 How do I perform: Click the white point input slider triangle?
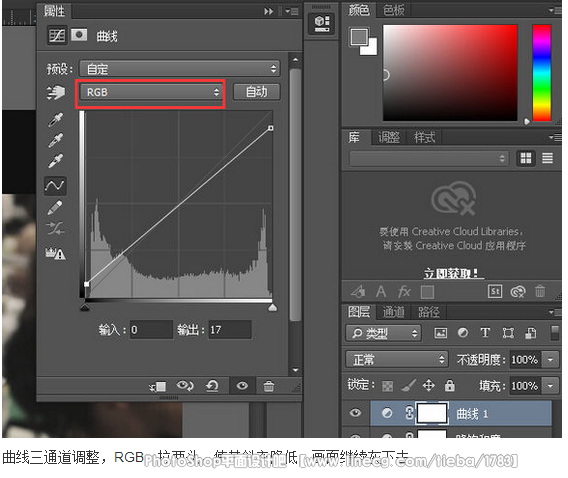pyautogui.click(x=272, y=308)
